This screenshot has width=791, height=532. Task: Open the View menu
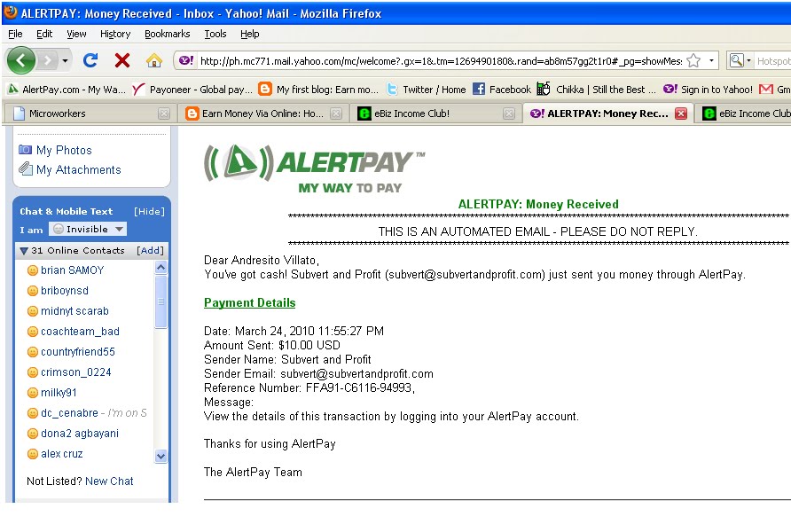pyautogui.click(x=76, y=34)
